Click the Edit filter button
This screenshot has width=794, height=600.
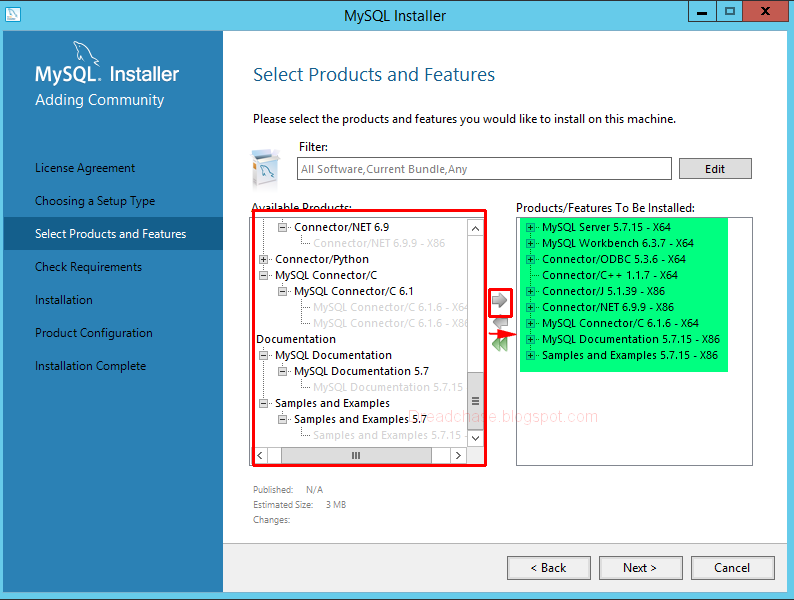715,169
